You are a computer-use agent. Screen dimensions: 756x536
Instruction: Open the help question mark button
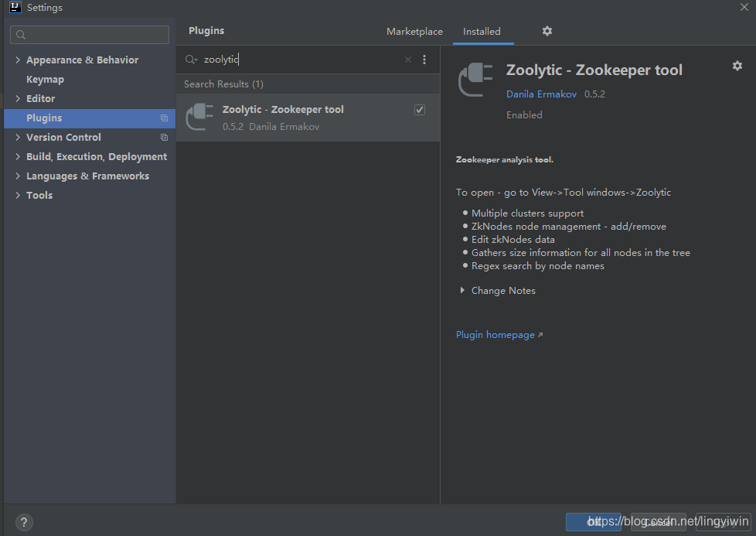(24, 522)
